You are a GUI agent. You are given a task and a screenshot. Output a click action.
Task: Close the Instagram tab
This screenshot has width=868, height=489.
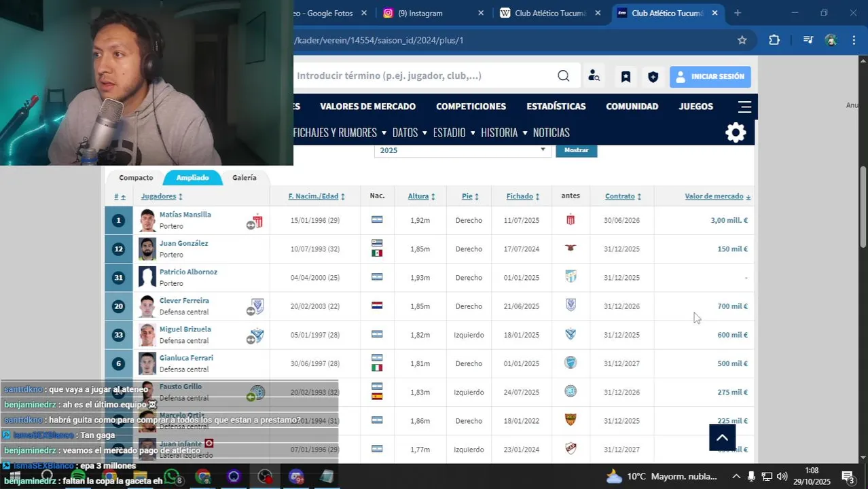(481, 13)
